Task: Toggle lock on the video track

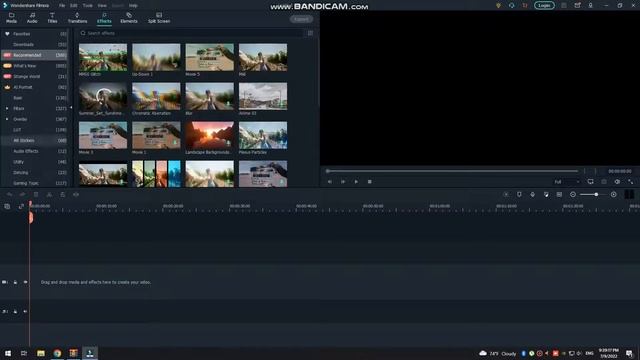Action: click(15, 282)
